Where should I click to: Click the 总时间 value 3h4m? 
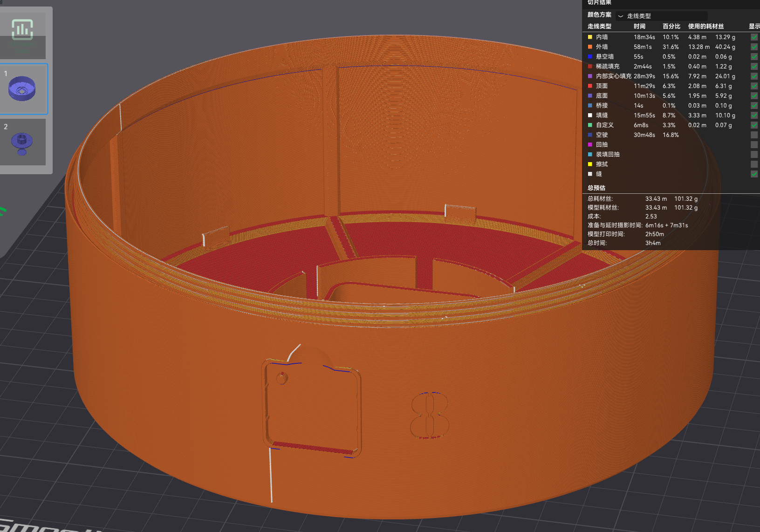(653, 243)
